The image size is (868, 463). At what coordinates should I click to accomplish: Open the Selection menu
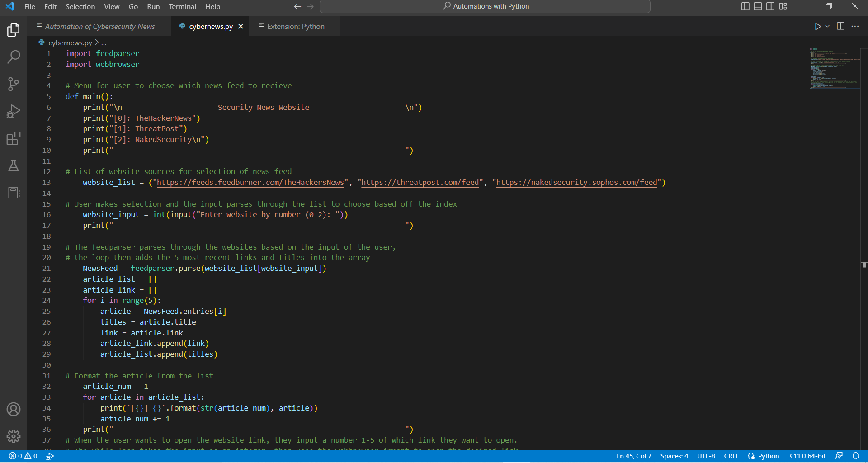[80, 6]
